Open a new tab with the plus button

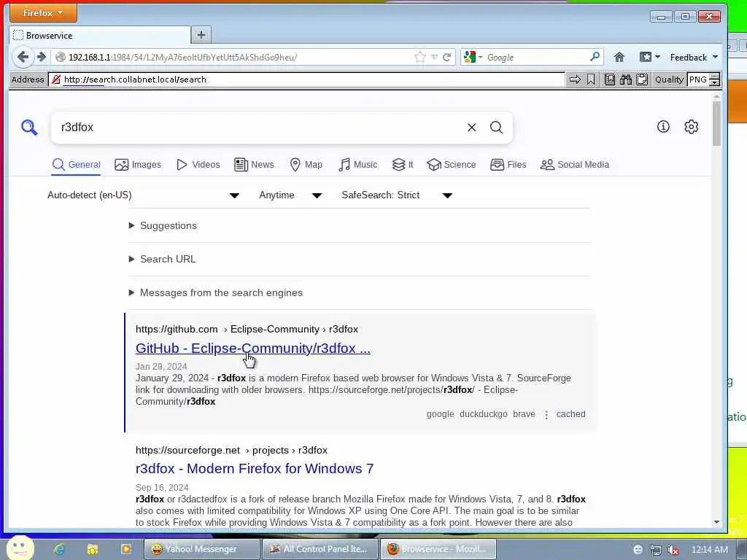coord(201,35)
